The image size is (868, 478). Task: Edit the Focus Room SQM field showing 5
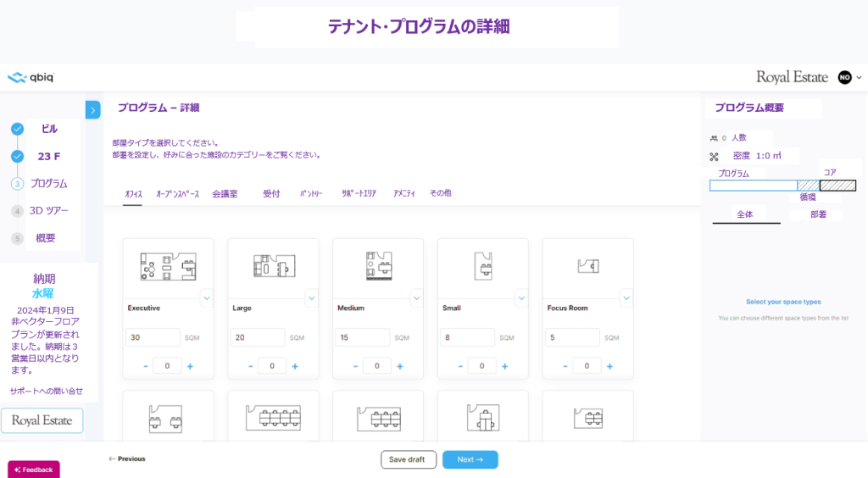[572, 337]
